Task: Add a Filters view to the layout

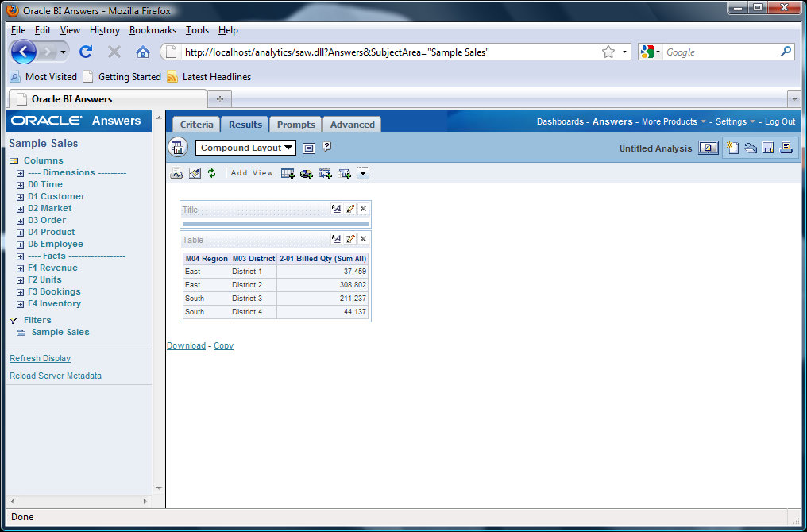Action: [x=344, y=172]
